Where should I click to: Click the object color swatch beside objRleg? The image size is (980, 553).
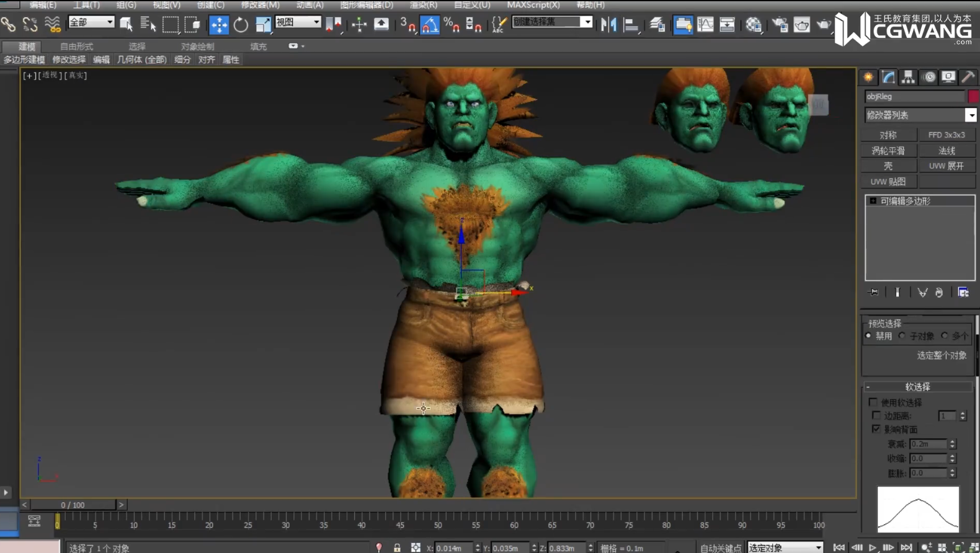pos(973,97)
